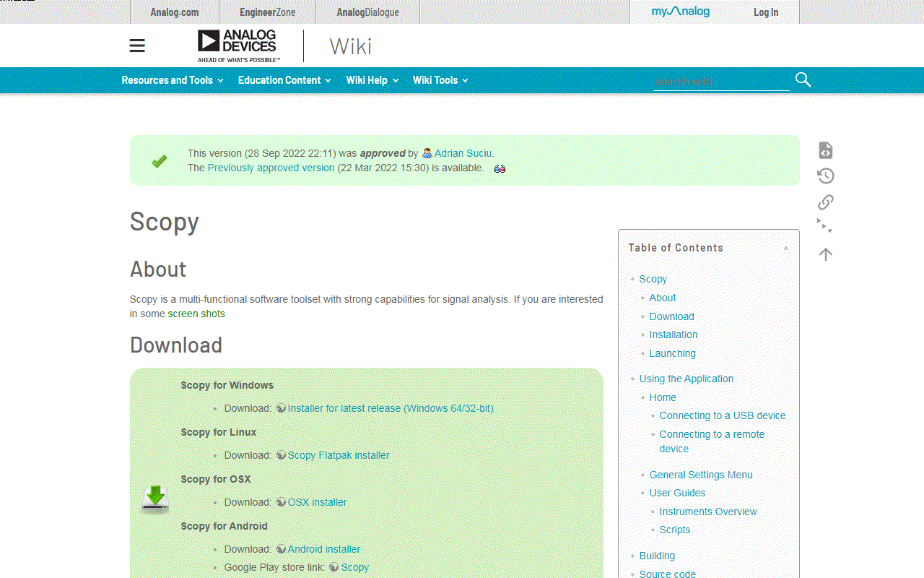Click the globe icon beside Windows installer
Viewport: 924px width, 578px height.
point(281,408)
